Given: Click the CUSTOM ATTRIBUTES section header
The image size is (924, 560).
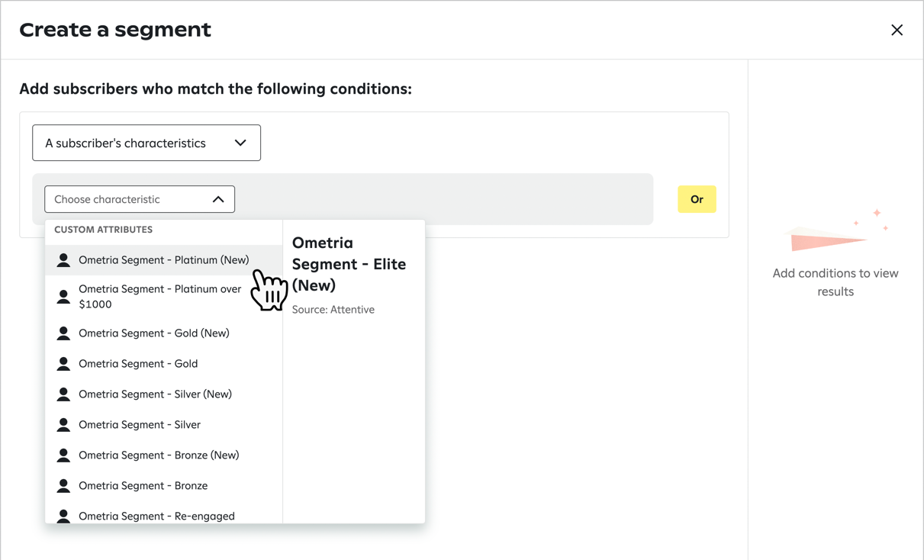Looking at the screenshot, I should [x=103, y=229].
